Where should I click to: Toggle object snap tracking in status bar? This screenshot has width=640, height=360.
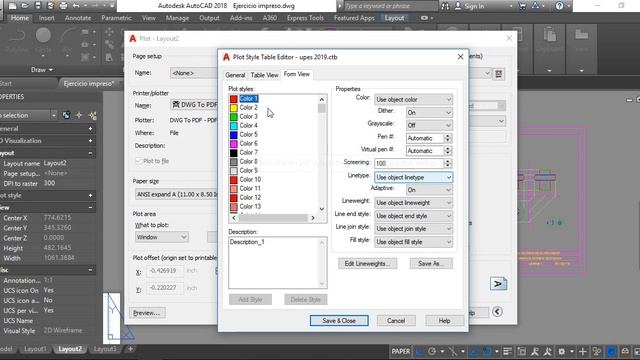pyautogui.click(x=473, y=351)
